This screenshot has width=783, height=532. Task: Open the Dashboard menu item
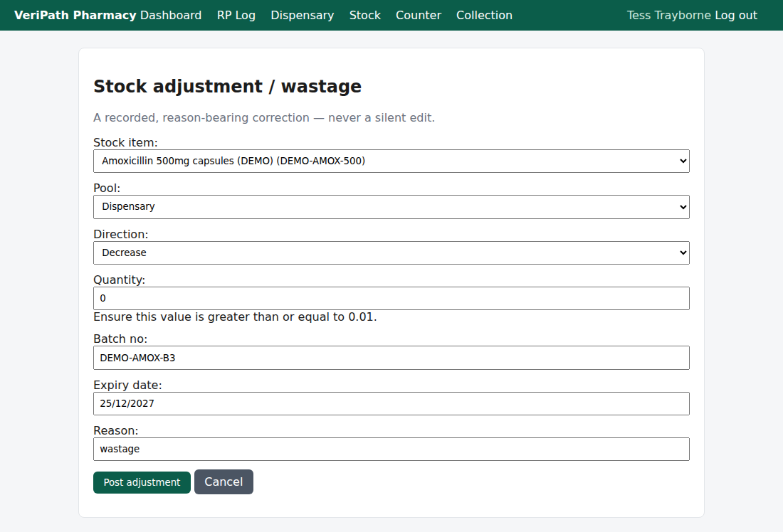point(171,15)
